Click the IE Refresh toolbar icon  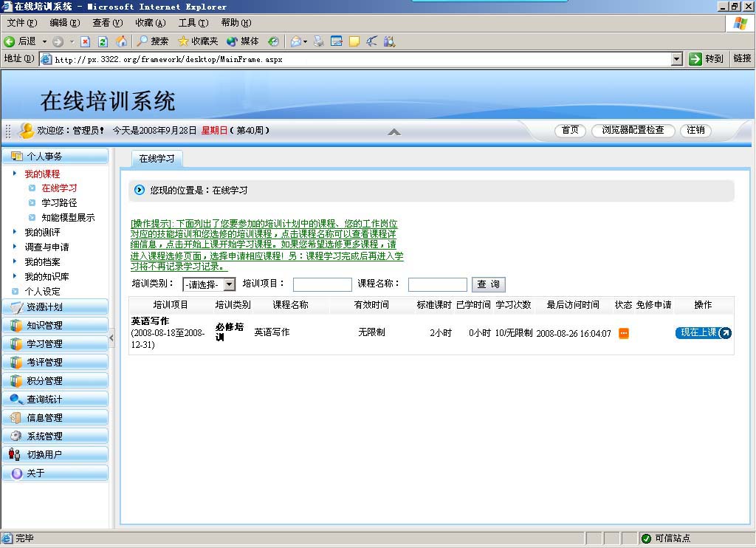point(103,41)
